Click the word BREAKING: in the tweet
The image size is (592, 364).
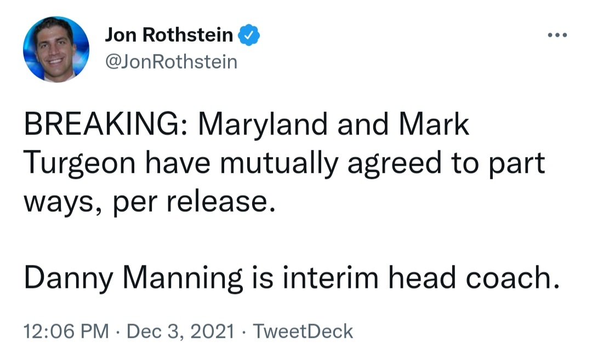[106, 124]
